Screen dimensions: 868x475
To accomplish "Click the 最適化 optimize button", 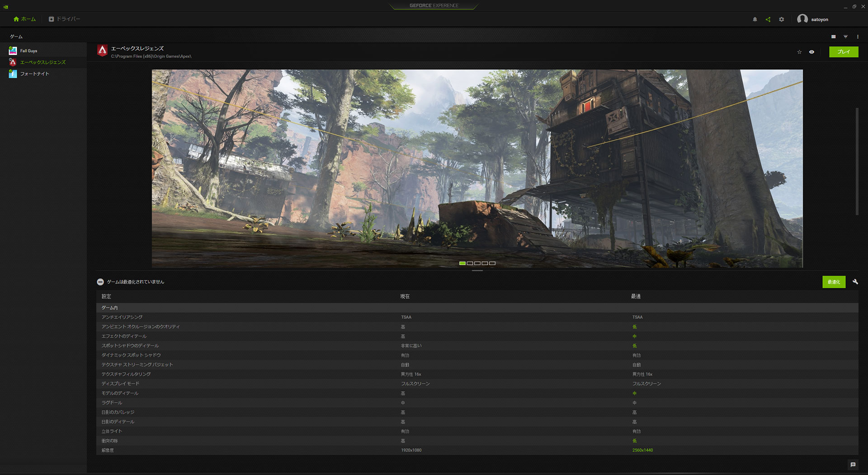I will [x=833, y=282].
